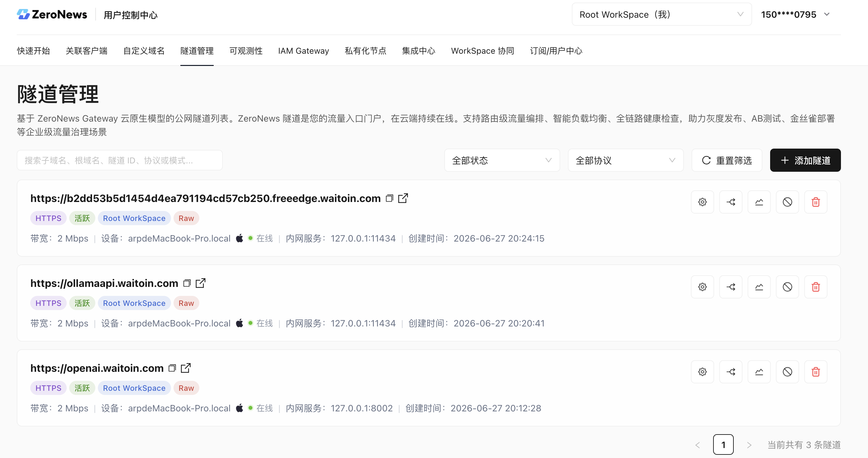Click the 添加隧道 button

pos(805,160)
